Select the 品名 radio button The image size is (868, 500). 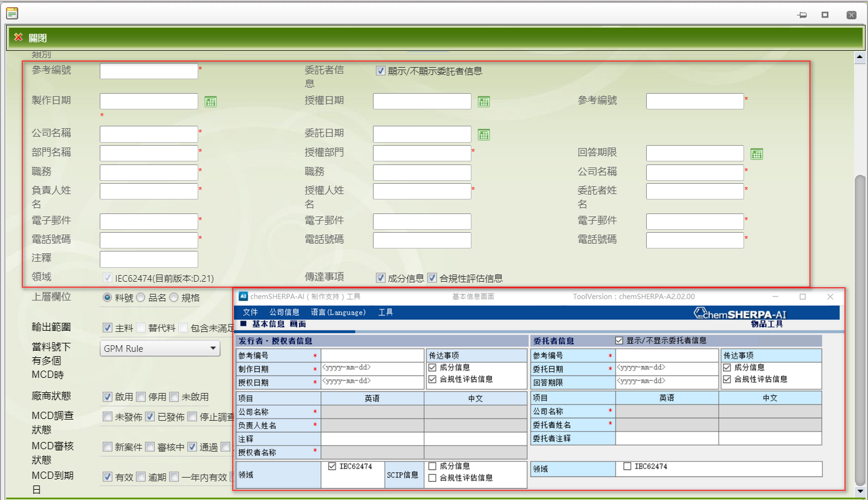[140, 297]
